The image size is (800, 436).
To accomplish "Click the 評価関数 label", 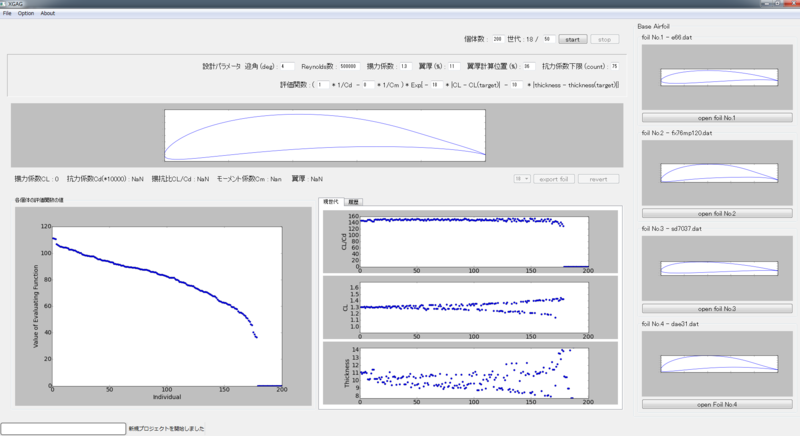I will [x=294, y=85].
